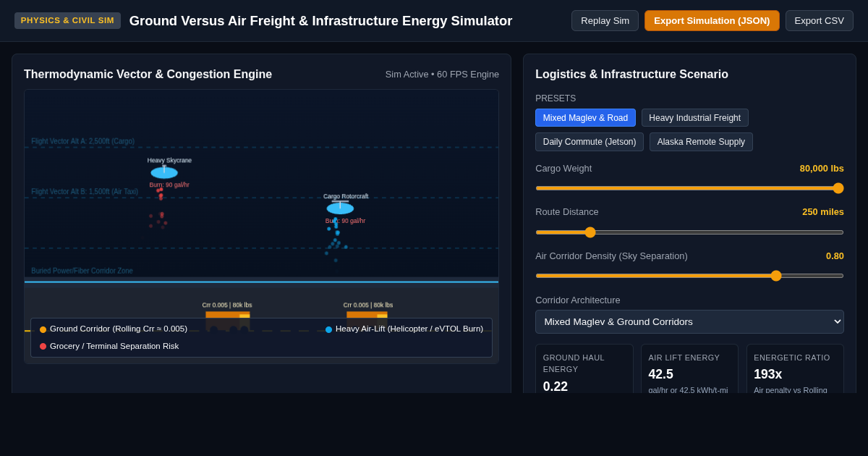Click the Energetic Ratio 193x card
This screenshot has height=456, width=868.
click(x=795, y=369)
